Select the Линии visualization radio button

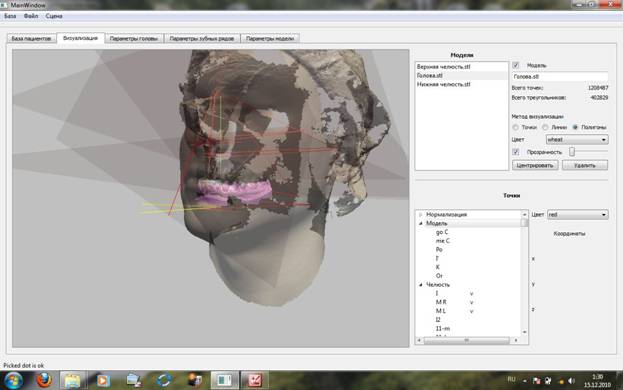(545, 127)
